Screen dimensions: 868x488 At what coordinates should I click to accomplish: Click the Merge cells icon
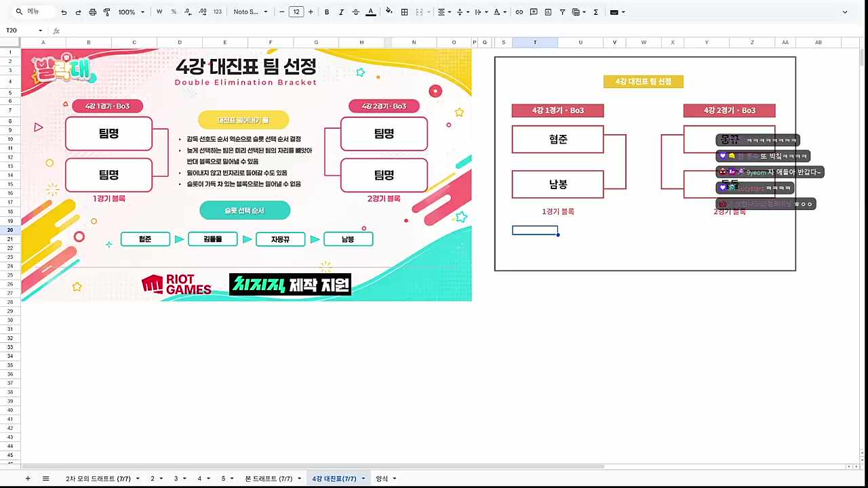click(419, 12)
